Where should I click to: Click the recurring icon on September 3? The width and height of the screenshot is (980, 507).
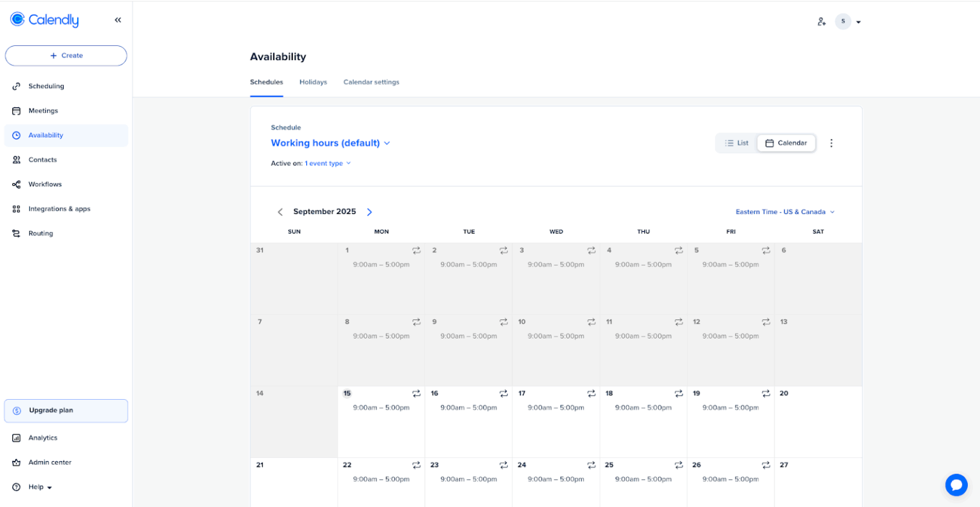tap(591, 250)
